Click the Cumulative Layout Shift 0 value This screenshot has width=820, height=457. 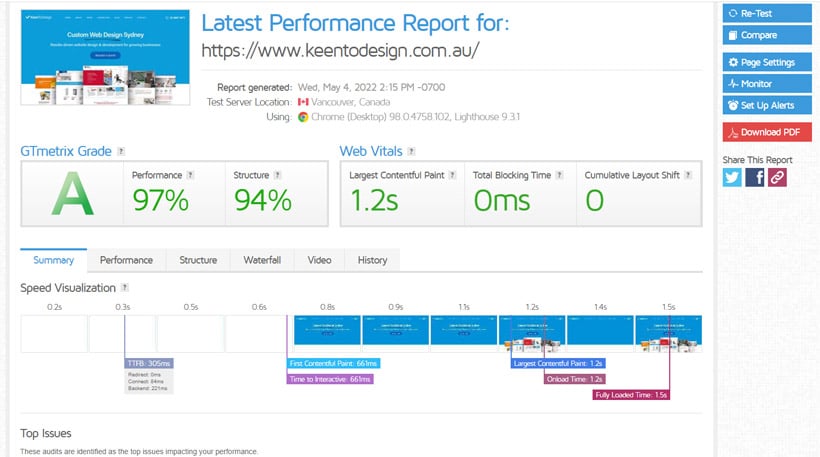pos(595,201)
